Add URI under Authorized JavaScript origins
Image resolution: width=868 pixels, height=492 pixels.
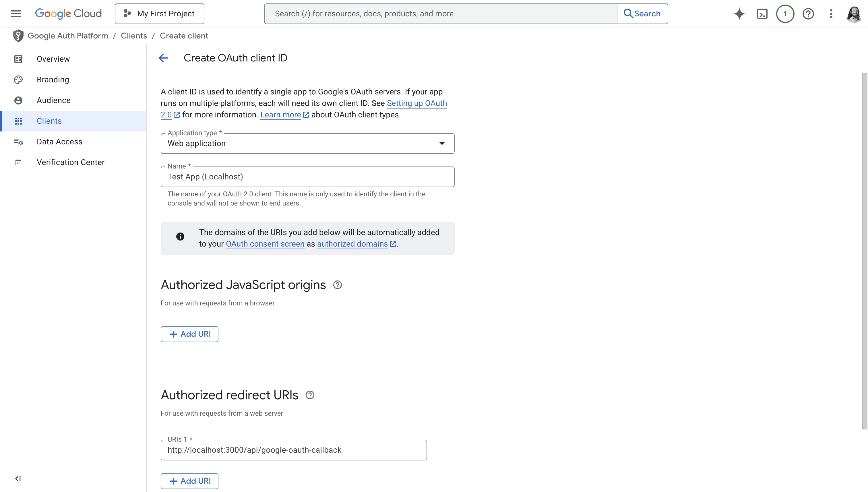(189, 334)
